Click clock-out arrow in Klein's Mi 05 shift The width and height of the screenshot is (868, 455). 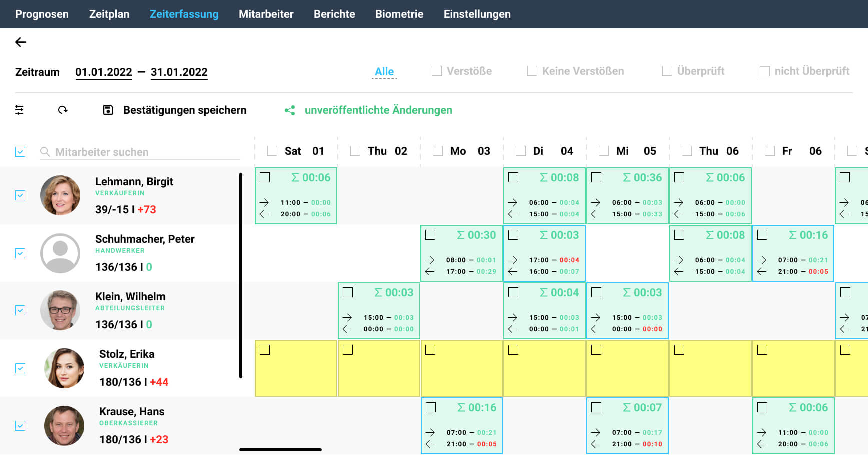click(596, 329)
